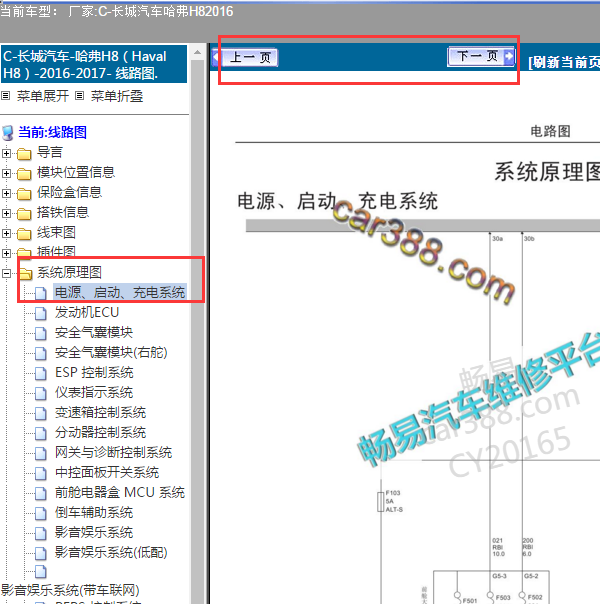Open 网关与诊断控制系统 page
Image resolution: width=600 pixels, height=604 pixels.
[113, 453]
